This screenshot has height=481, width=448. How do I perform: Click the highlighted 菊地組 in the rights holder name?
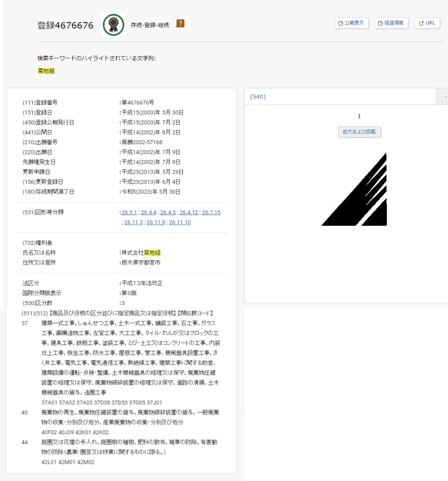point(152,252)
